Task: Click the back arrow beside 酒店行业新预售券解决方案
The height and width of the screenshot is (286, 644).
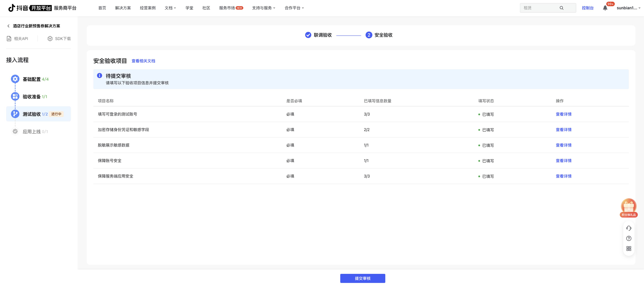Action: tap(8, 26)
